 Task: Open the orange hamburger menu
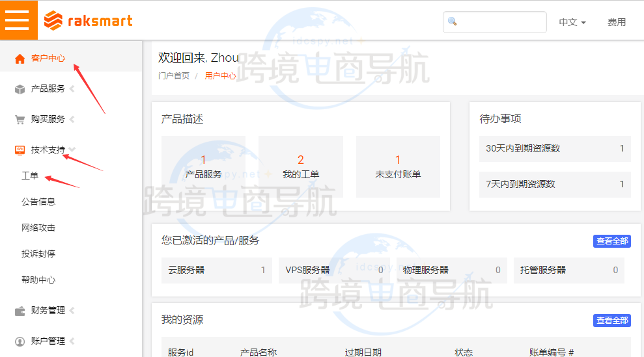[x=18, y=20]
